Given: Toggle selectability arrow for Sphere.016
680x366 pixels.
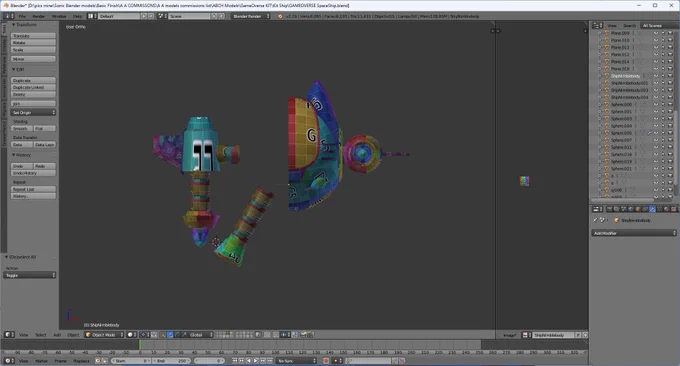Looking at the screenshot, I should (x=663, y=154).
